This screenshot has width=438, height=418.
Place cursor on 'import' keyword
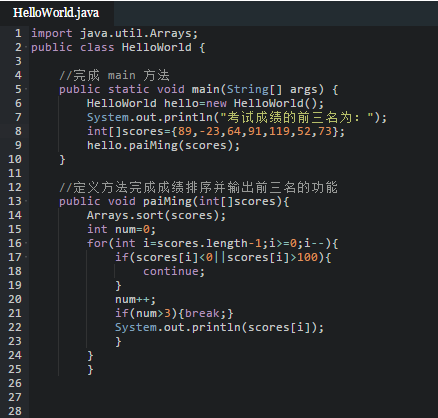click(x=52, y=34)
